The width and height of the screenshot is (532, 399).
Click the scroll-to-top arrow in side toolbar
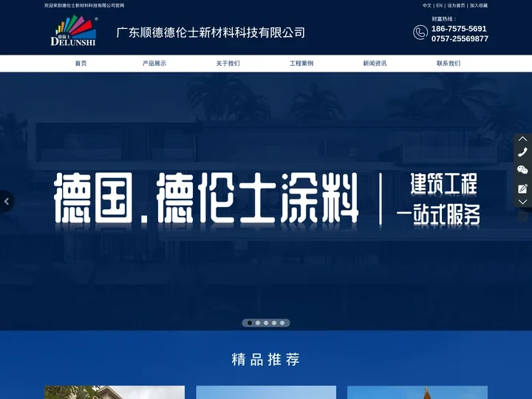522,139
